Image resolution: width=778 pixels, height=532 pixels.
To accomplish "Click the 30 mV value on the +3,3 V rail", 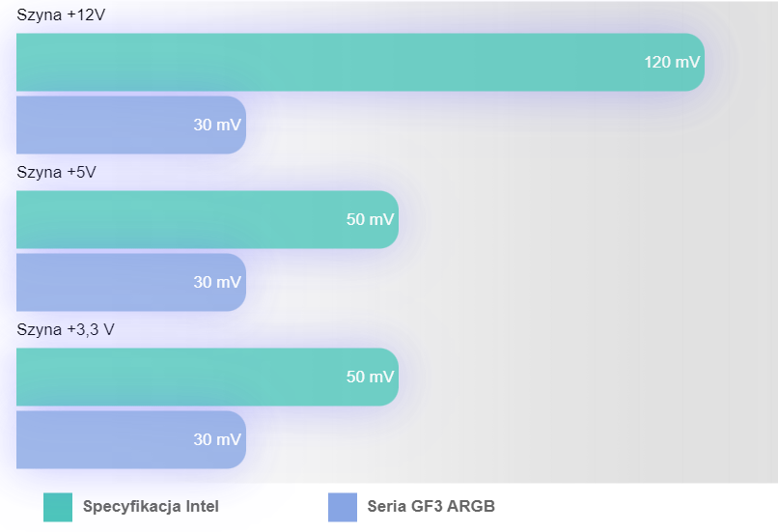I will (217, 439).
